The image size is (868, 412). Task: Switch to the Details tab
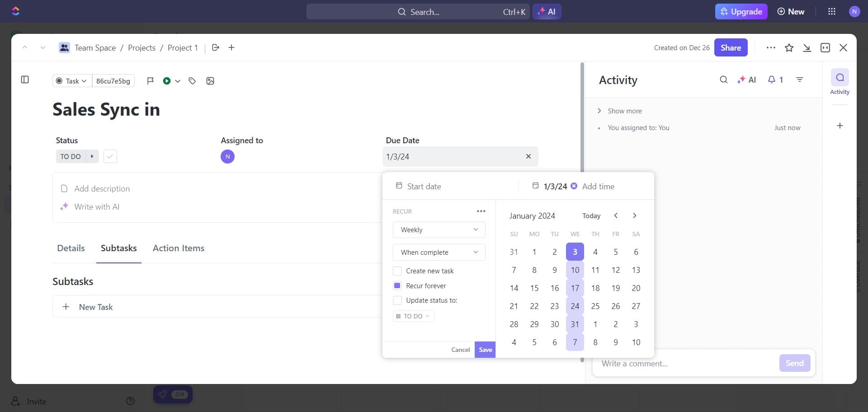(x=71, y=248)
